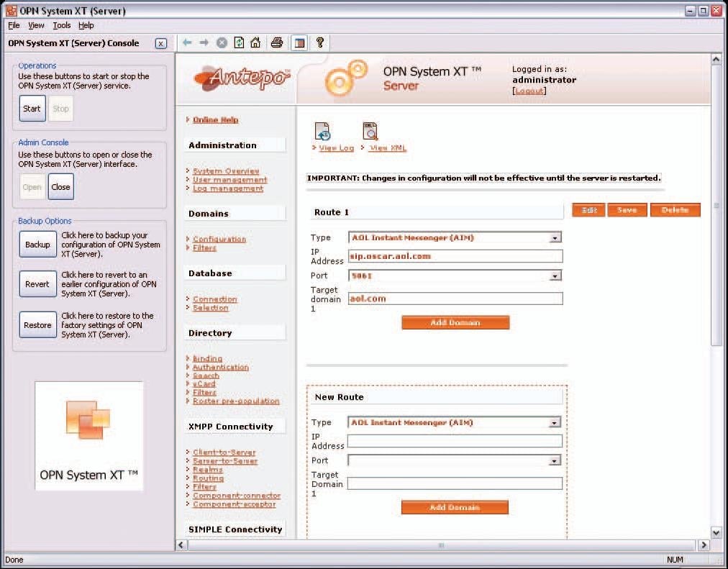Screen dimensions: 728x569
Task: Open the Server-to-Server link
Action: point(225,461)
